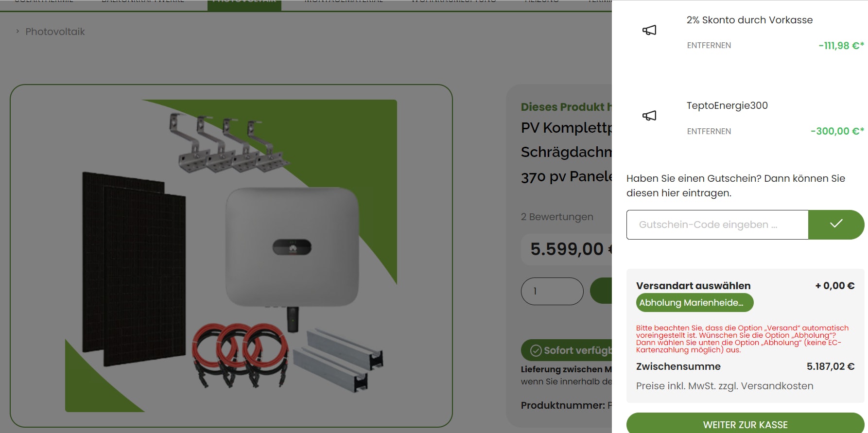The height and width of the screenshot is (433, 868).
Task: Remove the TeptoEnergie300 voucher
Action: [709, 131]
